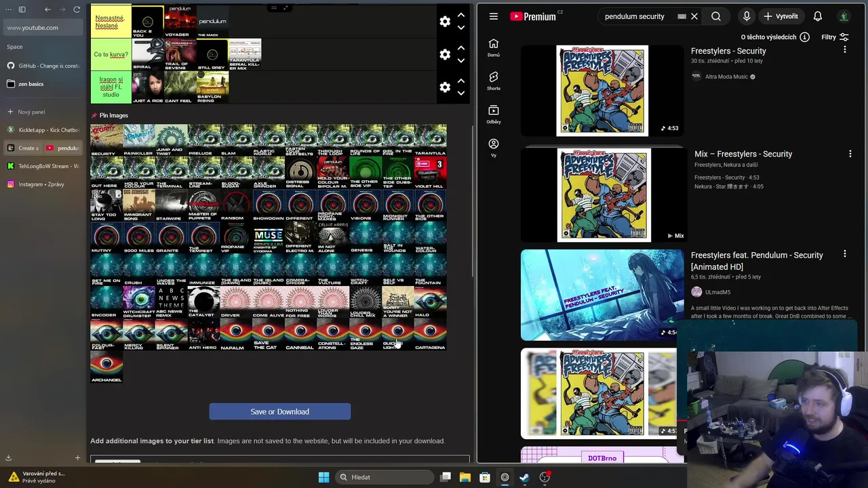Screen dimensions: 868x488
Task: Click the info icon beside O těchto výsledcích
Action: click(804, 37)
